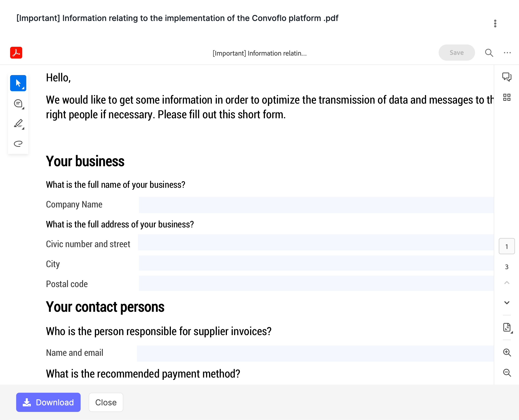This screenshot has width=519, height=420.
Task: Click the Adobe Acrobat logo icon
Action: 16,53
